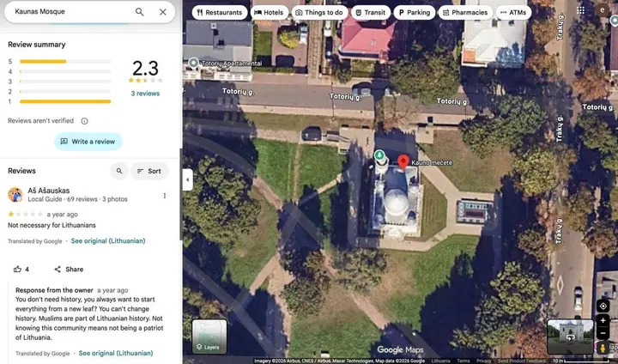Open Street View with the Pegman icon

click(x=603, y=349)
